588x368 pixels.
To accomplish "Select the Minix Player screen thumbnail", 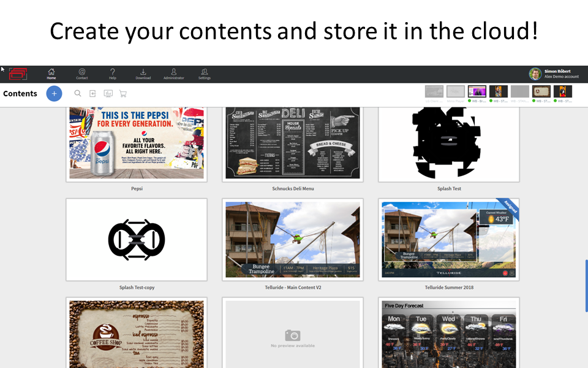I will (456, 91).
